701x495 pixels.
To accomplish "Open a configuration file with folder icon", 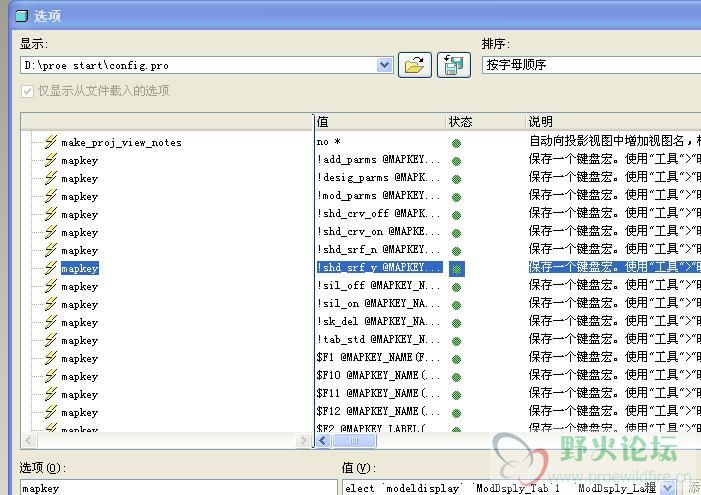I will click(x=414, y=65).
